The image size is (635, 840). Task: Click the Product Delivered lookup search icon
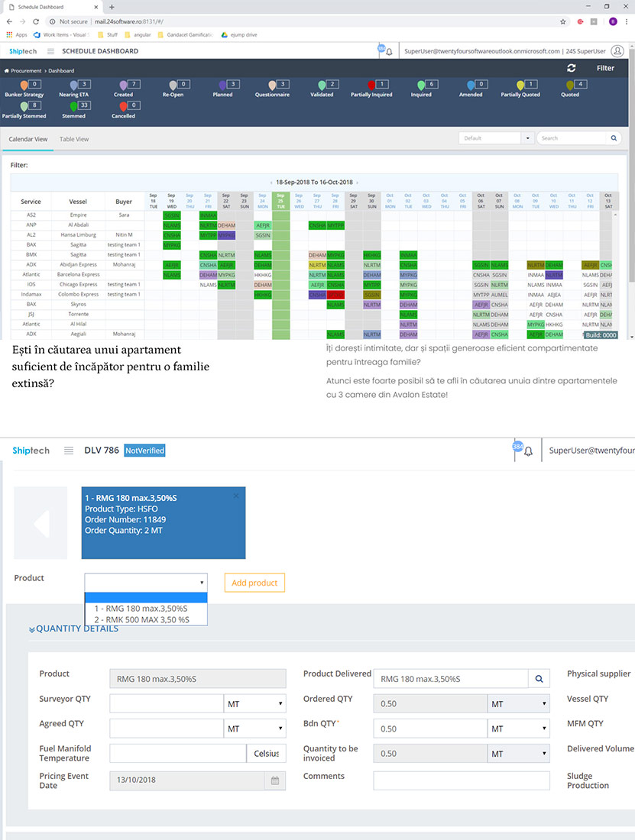click(539, 679)
